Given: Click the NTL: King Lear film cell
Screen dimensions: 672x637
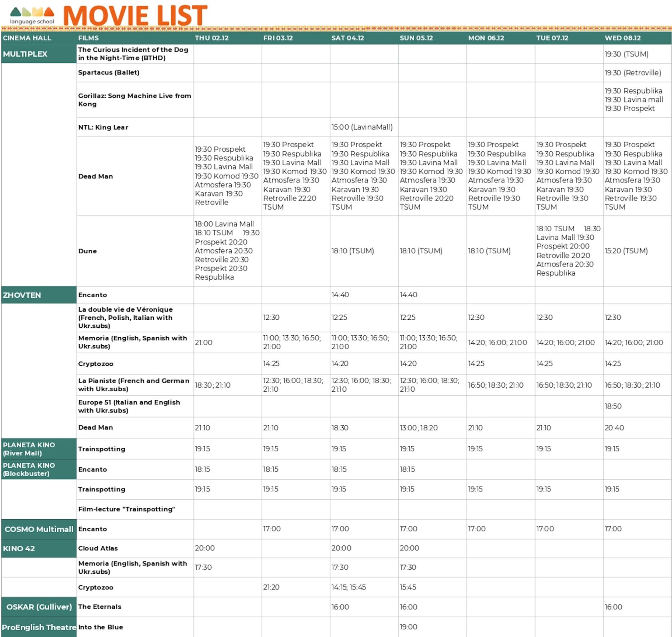Looking at the screenshot, I should pos(135,127).
